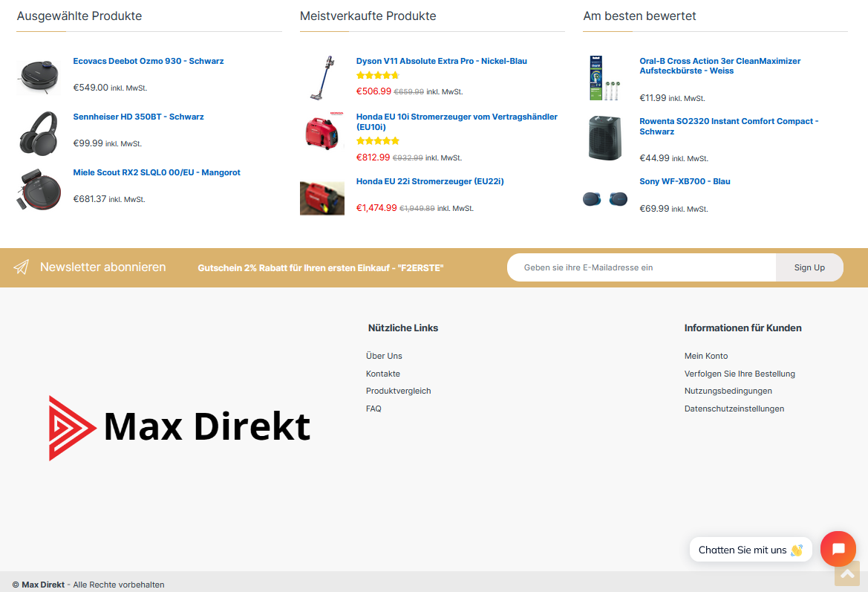868x592 pixels.
Task: Open Miele Scout RX2 product image
Action: point(39,189)
